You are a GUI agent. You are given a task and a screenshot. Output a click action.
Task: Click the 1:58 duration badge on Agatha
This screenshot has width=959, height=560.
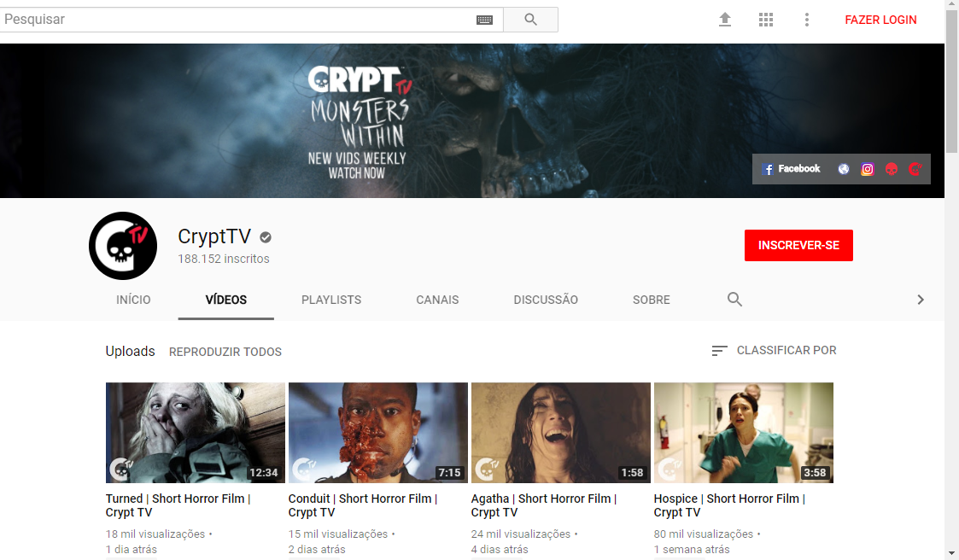pyautogui.click(x=633, y=473)
